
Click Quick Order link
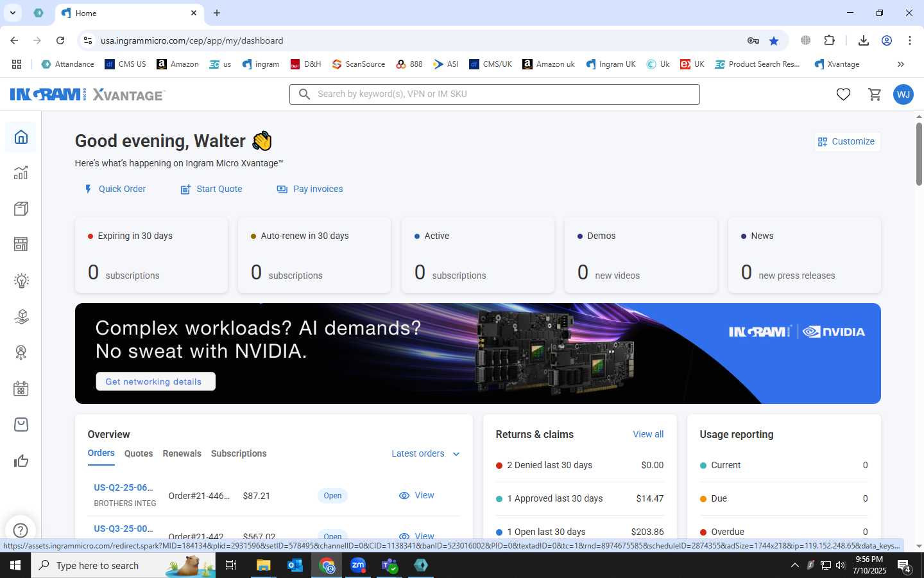(x=115, y=189)
